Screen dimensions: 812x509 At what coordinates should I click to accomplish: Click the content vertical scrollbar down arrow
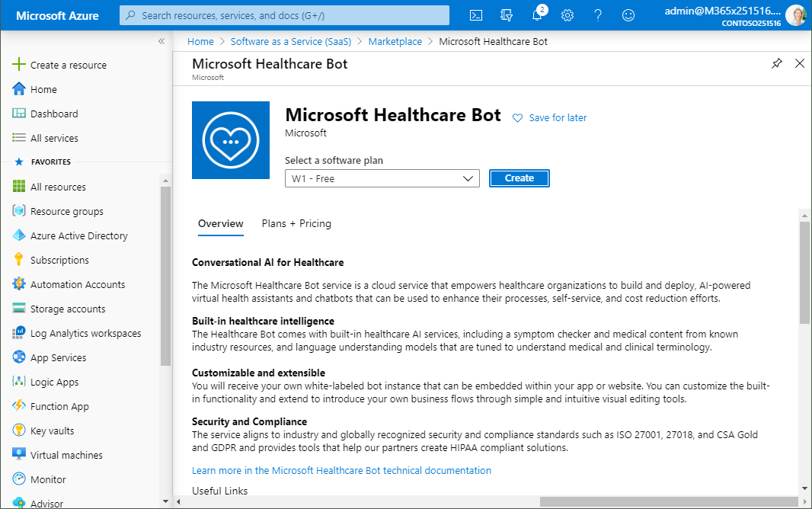pyautogui.click(x=804, y=488)
